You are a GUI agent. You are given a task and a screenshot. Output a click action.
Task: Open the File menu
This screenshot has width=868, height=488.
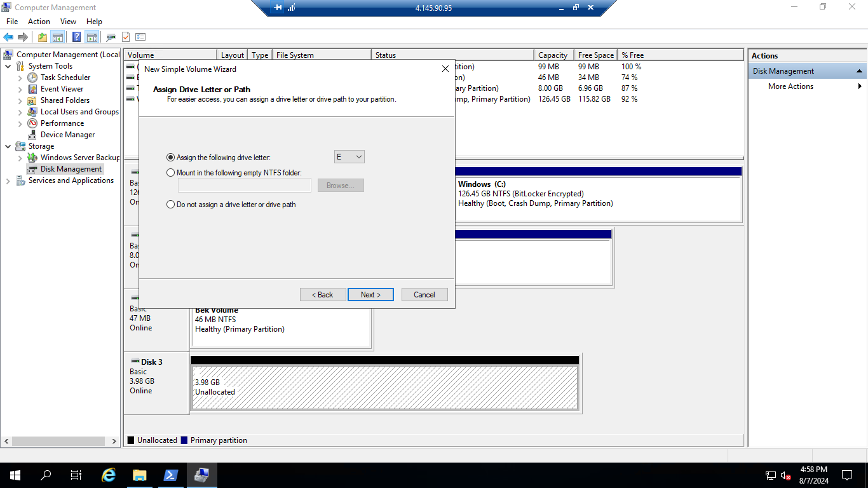[x=12, y=22]
